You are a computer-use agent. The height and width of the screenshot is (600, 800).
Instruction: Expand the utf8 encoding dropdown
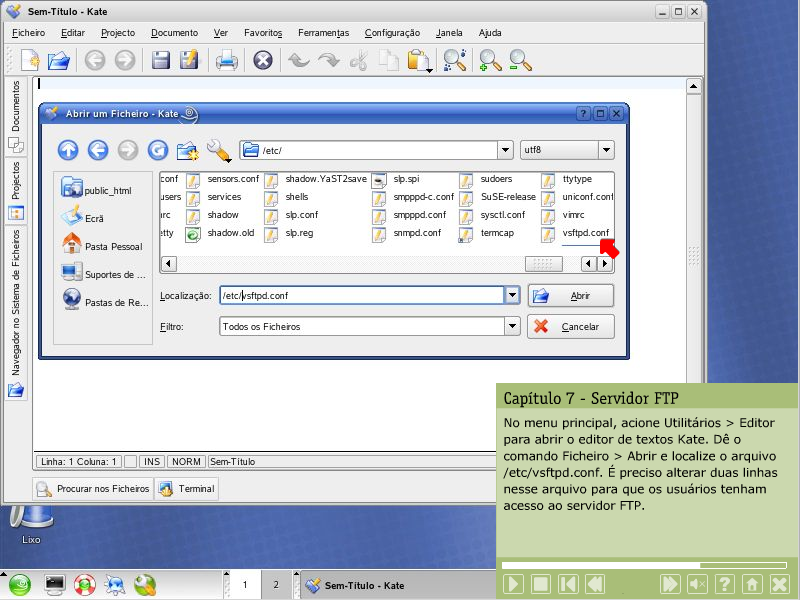pyautogui.click(x=606, y=150)
